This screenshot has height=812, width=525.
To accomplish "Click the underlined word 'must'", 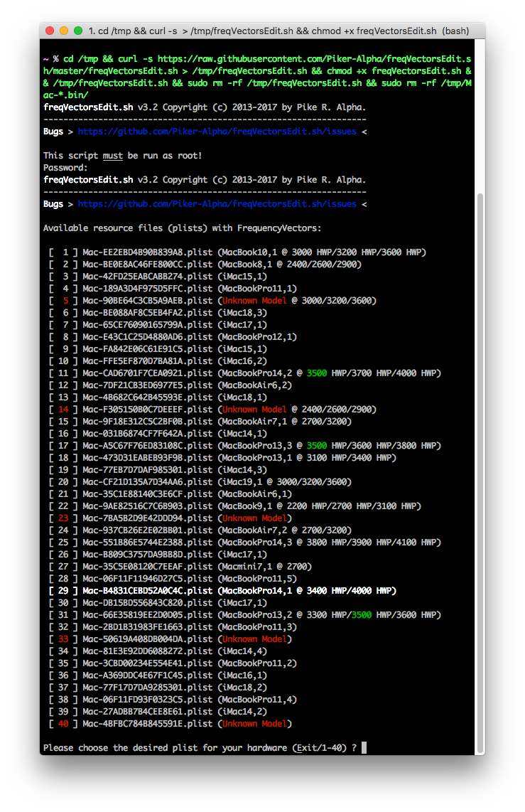I will tap(112, 156).
